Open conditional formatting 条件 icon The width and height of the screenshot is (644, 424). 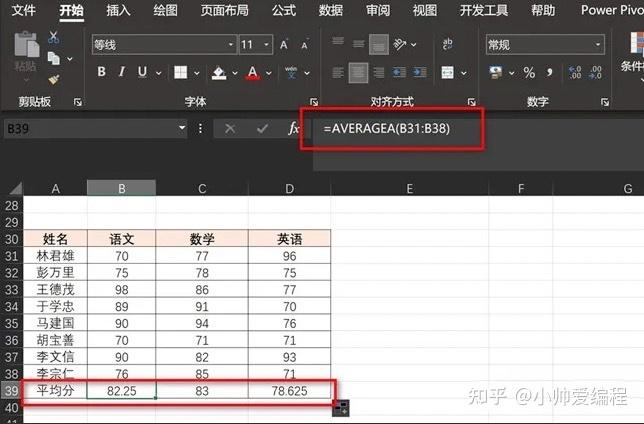point(635,45)
